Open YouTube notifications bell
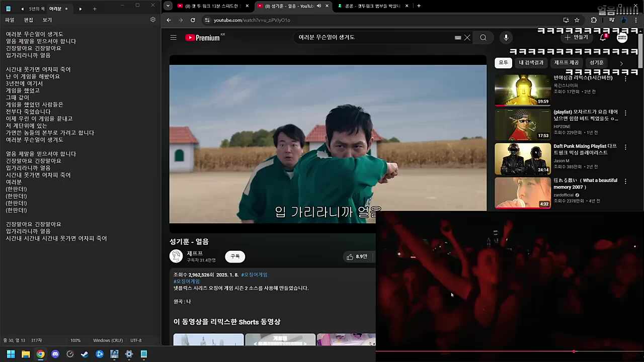This screenshot has width=644, height=362. pyautogui.click(x=603, y=37)
